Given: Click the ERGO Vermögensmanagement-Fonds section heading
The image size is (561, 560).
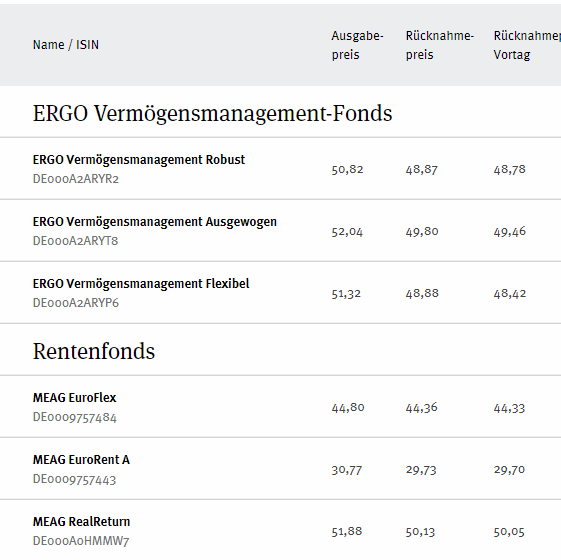Looking at the screenshot, I should (213, 114).
